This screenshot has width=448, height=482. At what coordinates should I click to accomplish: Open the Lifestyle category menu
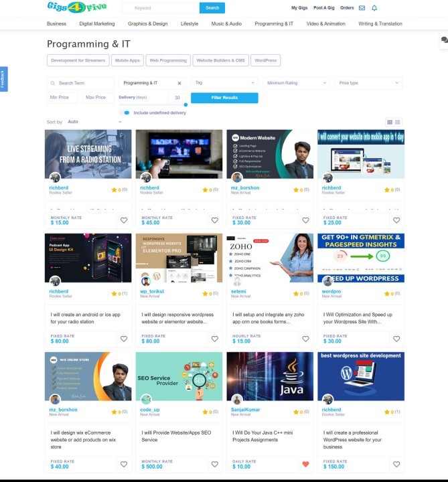(x=190, y=23)
